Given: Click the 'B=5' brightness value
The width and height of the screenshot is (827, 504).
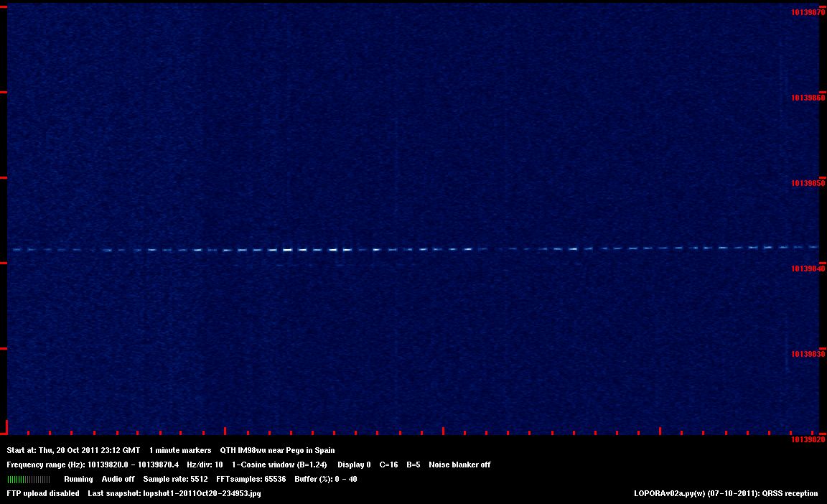Looking at the screenshot, I should tap(413, 465).
